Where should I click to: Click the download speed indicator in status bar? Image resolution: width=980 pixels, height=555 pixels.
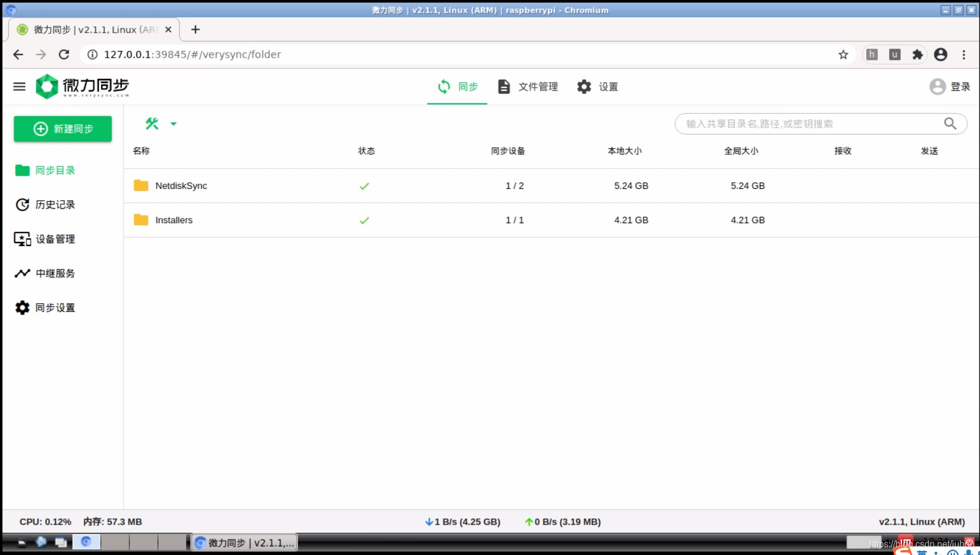click(463, 522)
